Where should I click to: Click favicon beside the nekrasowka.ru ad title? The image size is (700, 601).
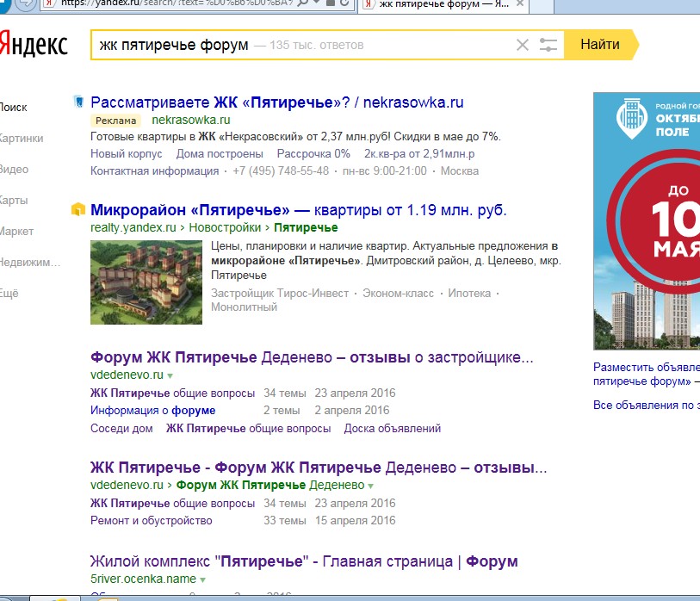tap(79, 102)
